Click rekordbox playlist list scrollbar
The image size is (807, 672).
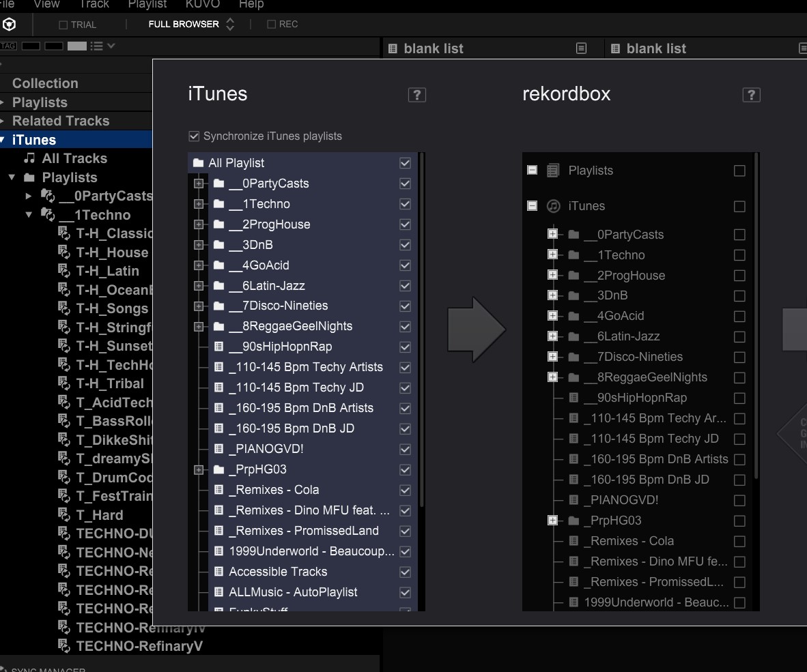[x=756, y=316]
